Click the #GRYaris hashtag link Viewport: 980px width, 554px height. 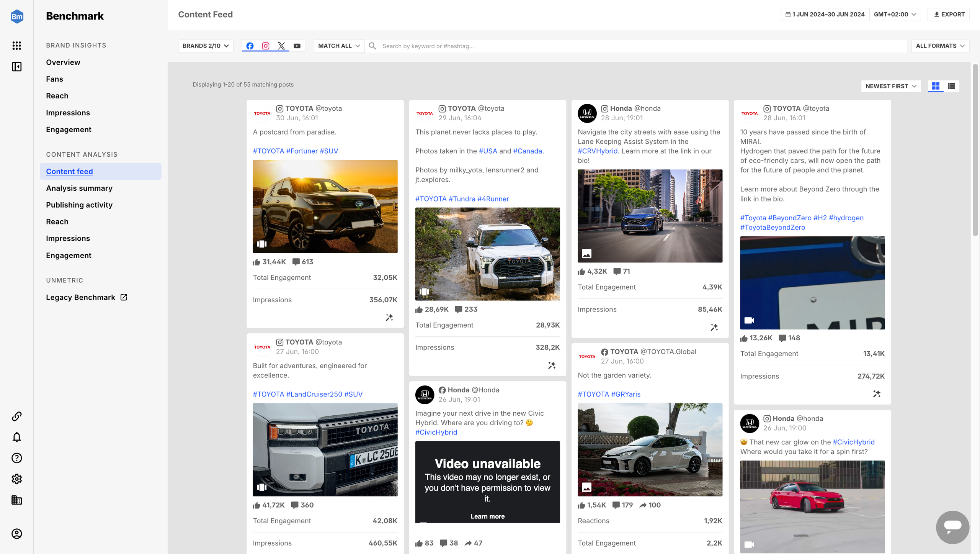point(626,394)
